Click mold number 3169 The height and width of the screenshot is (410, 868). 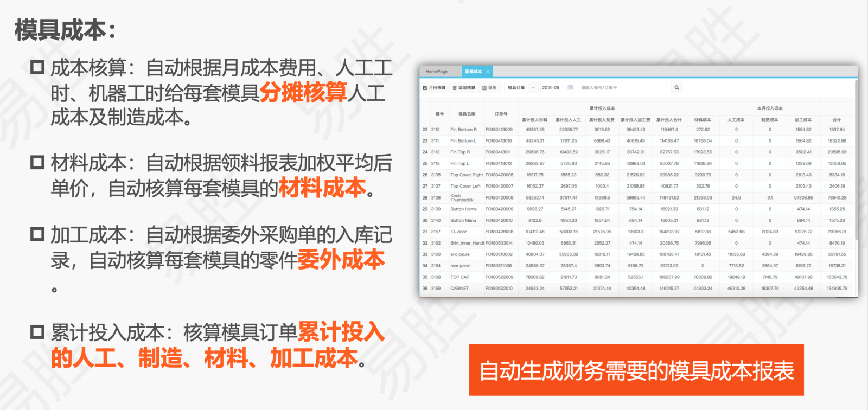click(x=436, y=289)
